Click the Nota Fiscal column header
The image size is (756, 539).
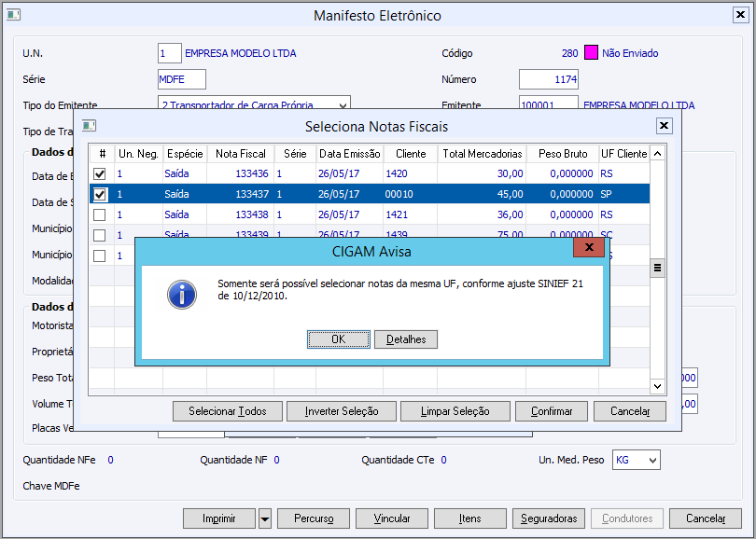click(241, 154)
